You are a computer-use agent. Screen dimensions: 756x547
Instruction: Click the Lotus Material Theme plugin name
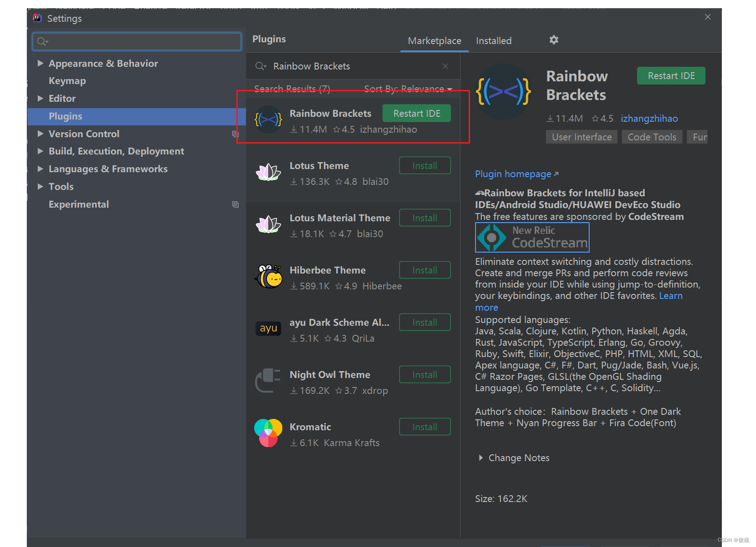pyautogui.click(x=340, y=218)
